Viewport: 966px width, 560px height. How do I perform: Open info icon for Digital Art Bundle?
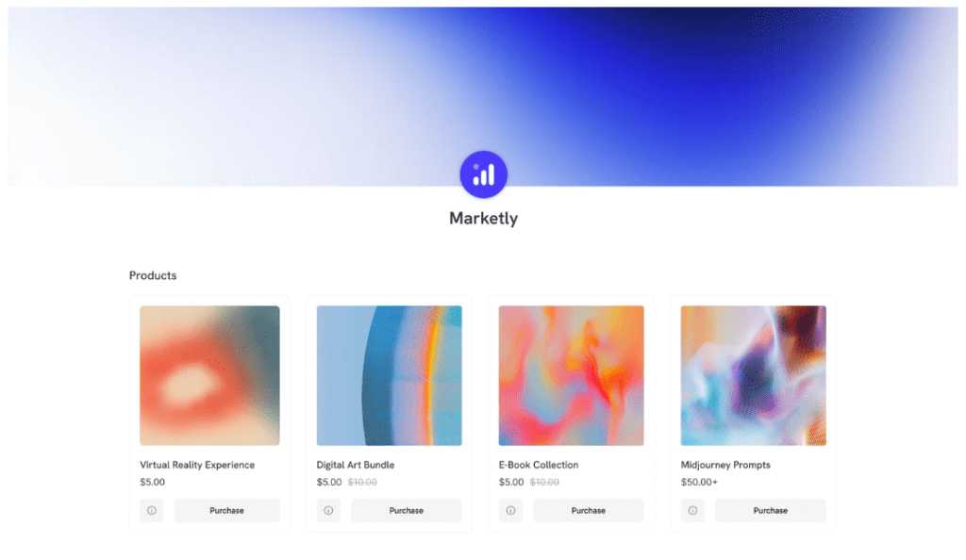point(328,510)
